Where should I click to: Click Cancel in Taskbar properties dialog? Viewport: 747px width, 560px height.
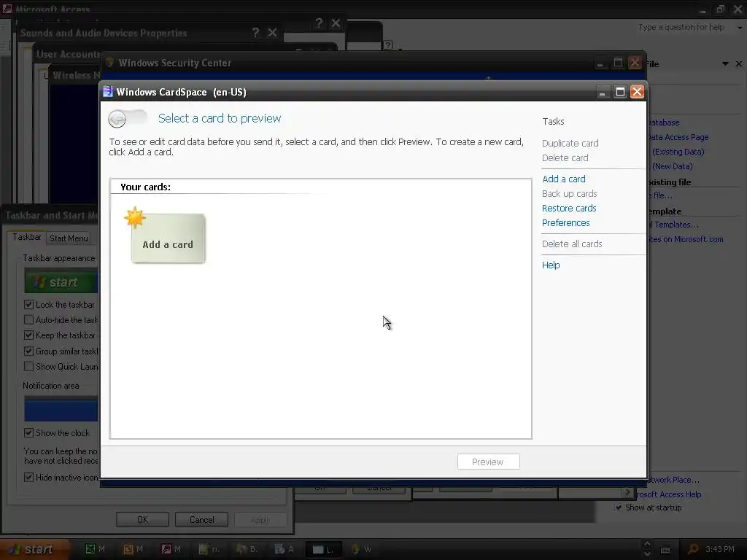201,519
